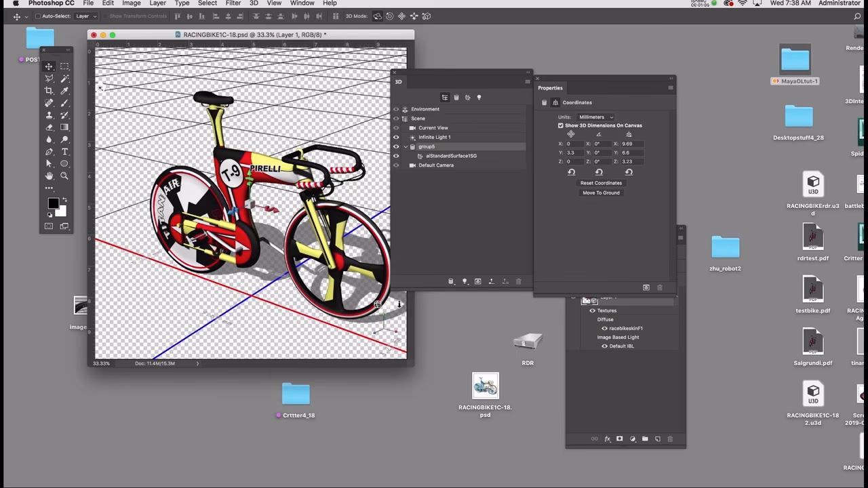Click the foreground color swatch

53,203
